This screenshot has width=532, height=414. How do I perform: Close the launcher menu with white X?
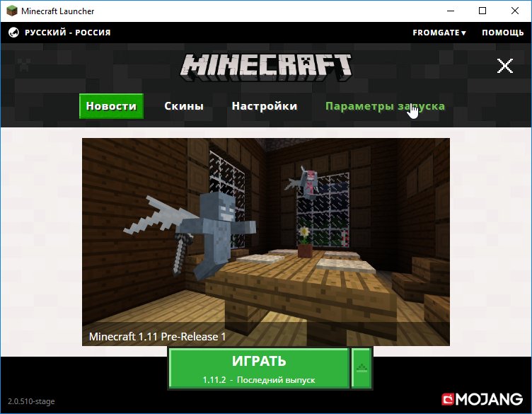tap(505, 66)
